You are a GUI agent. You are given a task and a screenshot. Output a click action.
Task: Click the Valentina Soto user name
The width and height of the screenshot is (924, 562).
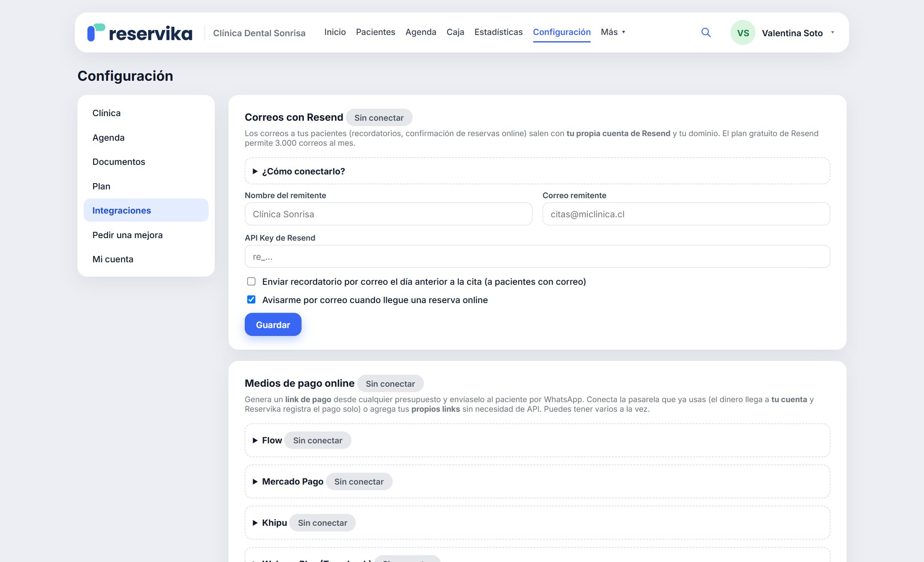(x=792, y=33)
